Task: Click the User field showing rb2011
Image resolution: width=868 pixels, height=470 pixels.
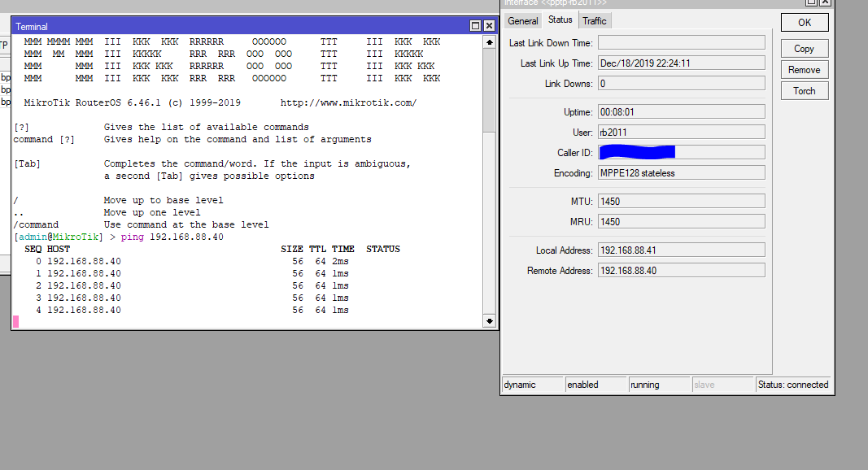Action: pyautogui.click(x=682, y=133)
